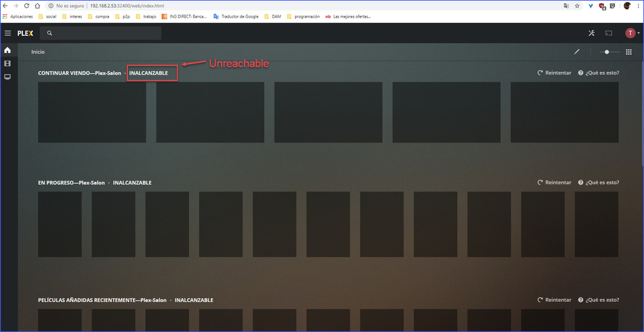Click the translate page icon
The image size is (644, 332).
pos(567,6)
